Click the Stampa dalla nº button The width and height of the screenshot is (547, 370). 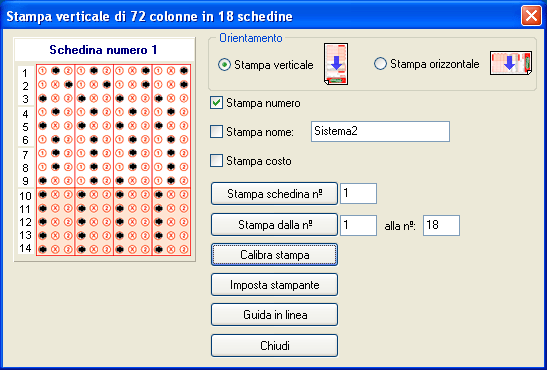tap(274, 225)
